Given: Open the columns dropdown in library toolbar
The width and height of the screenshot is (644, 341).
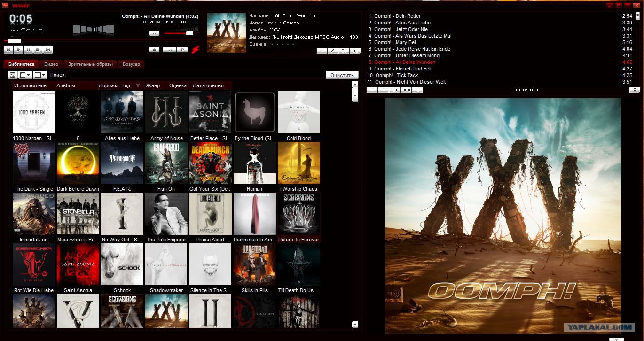Looking at the screenshot, I should click(40, 75).
